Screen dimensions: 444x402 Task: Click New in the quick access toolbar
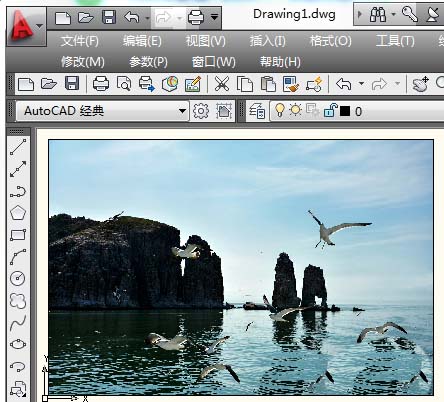[x=63, y=17]
